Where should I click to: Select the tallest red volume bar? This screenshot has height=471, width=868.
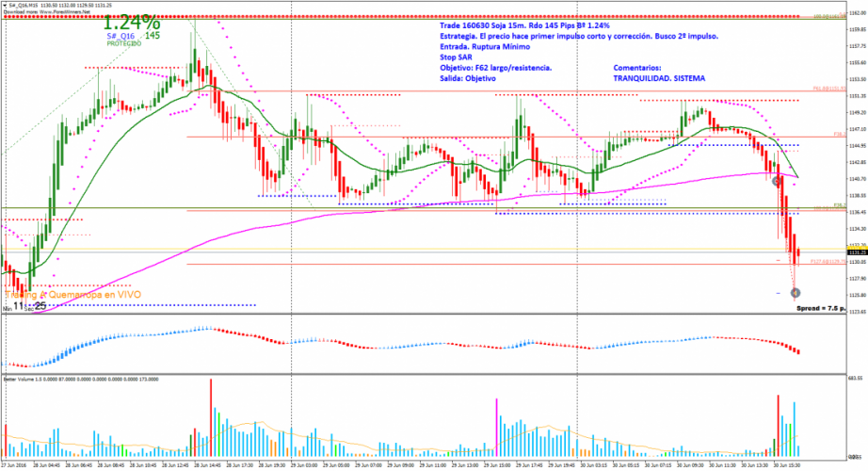tap(209, 414)
